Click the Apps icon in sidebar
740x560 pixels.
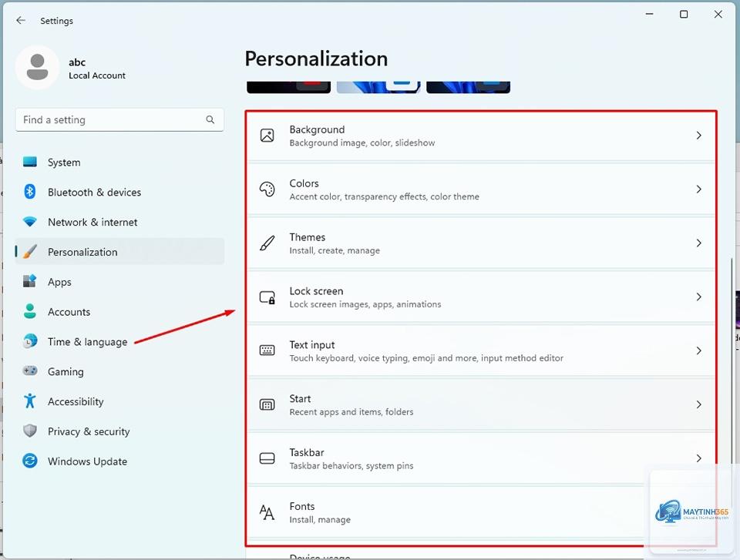coord(30,281)
